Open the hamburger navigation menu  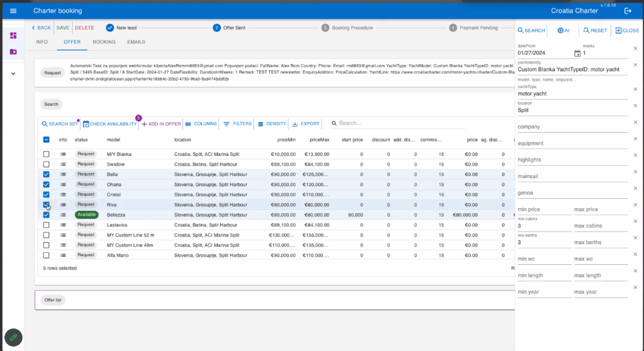13,11
